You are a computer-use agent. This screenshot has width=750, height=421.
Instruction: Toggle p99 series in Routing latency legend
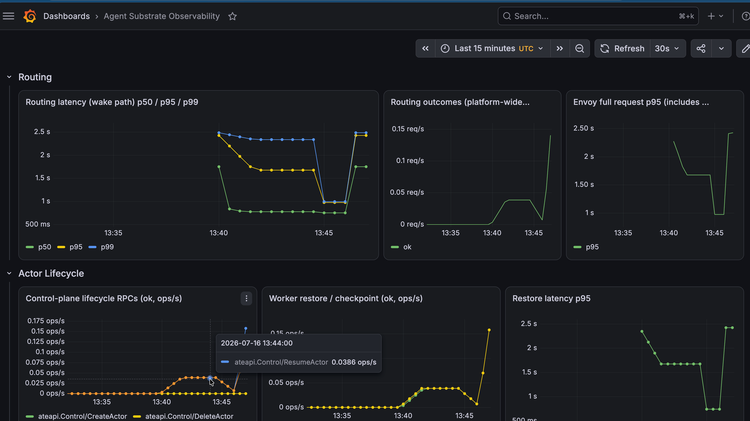[x=101, y=247]
